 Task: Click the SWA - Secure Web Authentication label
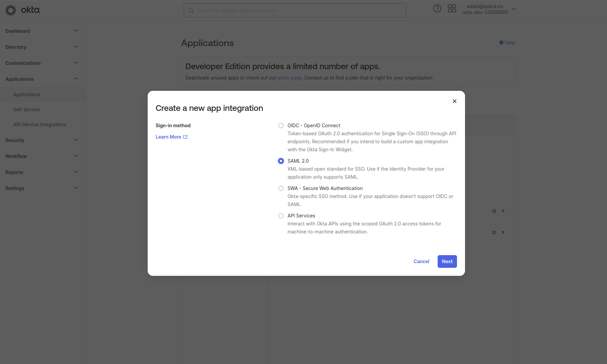point(325,188)
